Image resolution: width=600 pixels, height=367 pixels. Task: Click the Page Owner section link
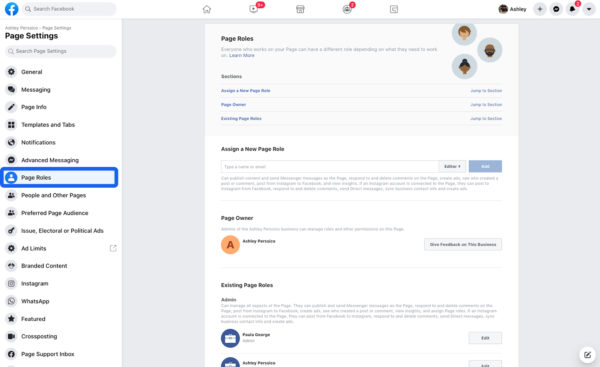(233, 104)
